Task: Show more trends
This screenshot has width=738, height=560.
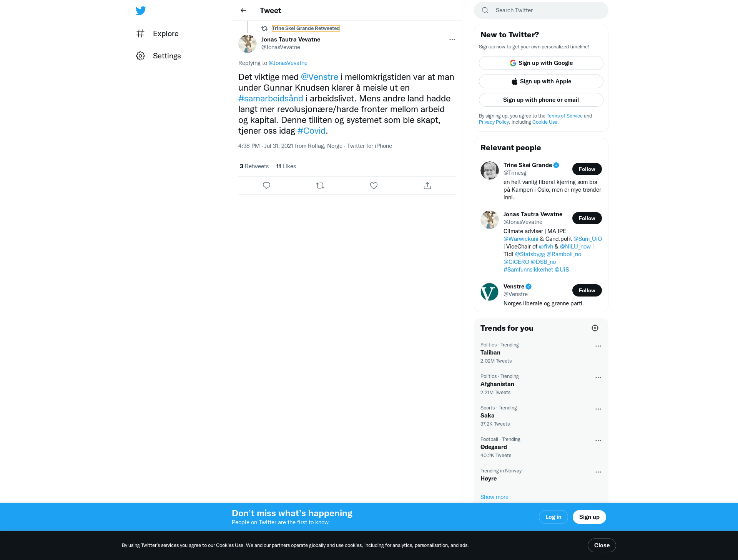Action: point(494,497)
